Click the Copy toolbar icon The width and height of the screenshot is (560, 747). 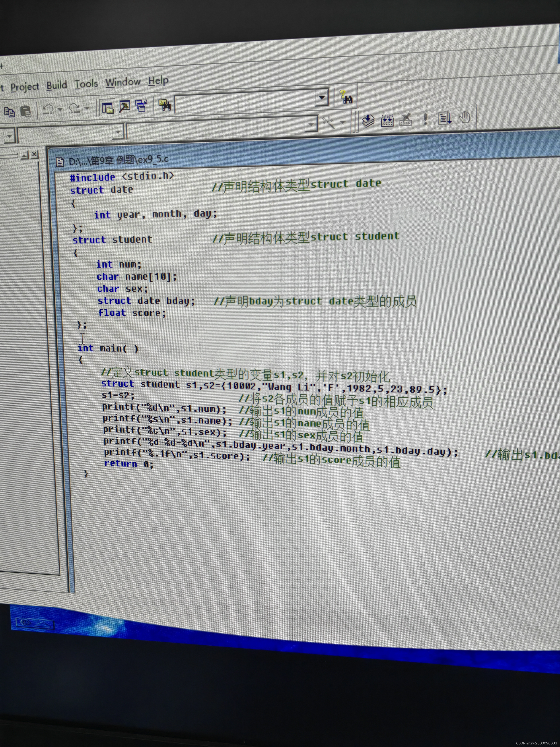click(9, 112)
